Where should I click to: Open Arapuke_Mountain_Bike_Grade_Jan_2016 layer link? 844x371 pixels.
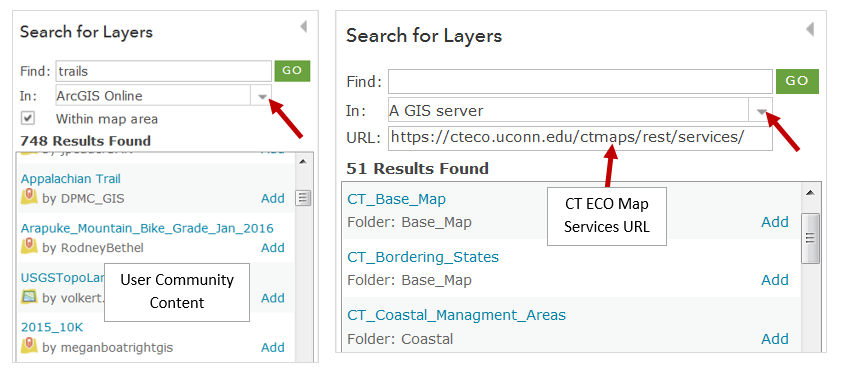147,228
